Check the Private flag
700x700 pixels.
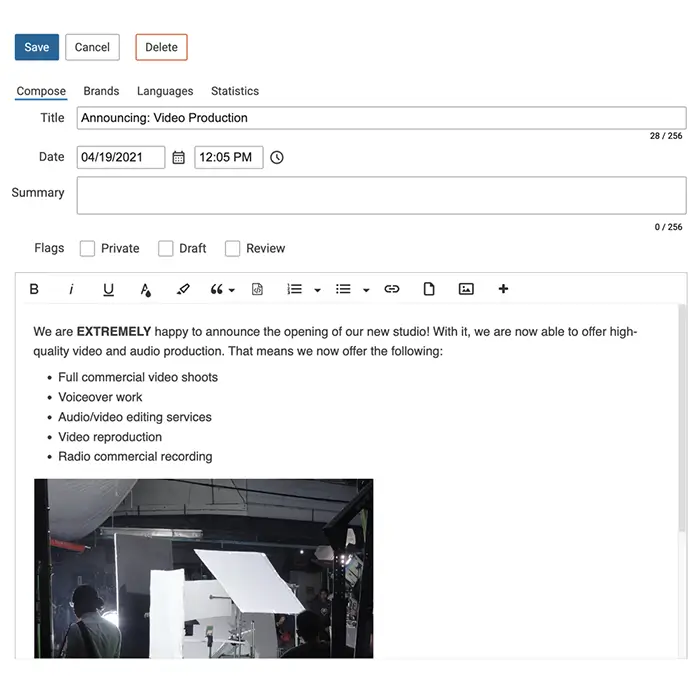(x=87, y=248)
